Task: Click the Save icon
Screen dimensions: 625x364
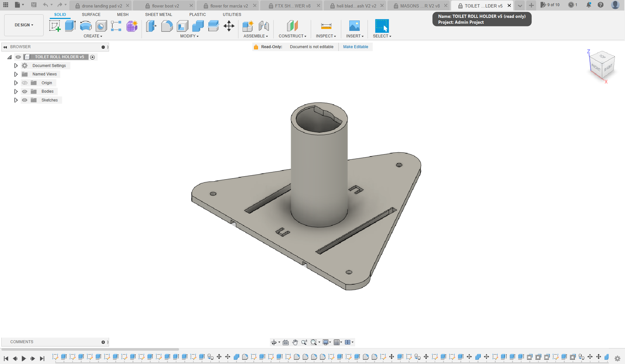Action: (x=34, y=5)
